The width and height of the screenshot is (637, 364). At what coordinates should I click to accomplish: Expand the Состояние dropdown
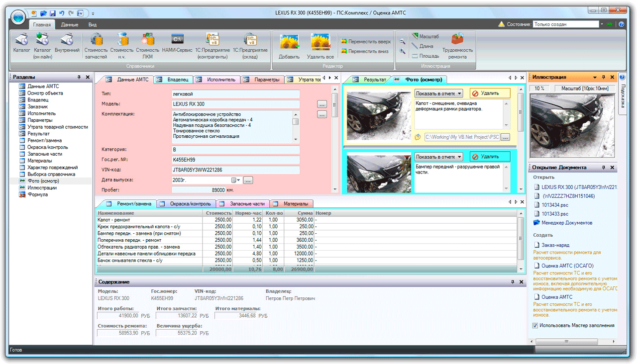coord(603,24)
